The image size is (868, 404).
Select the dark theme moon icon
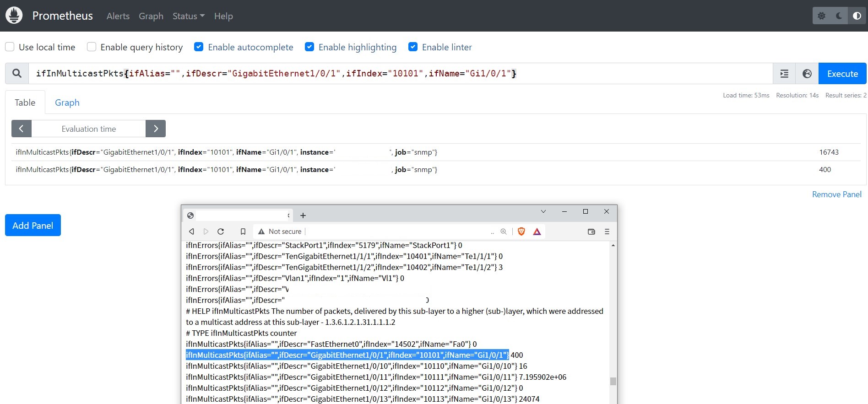click(839, 16)
